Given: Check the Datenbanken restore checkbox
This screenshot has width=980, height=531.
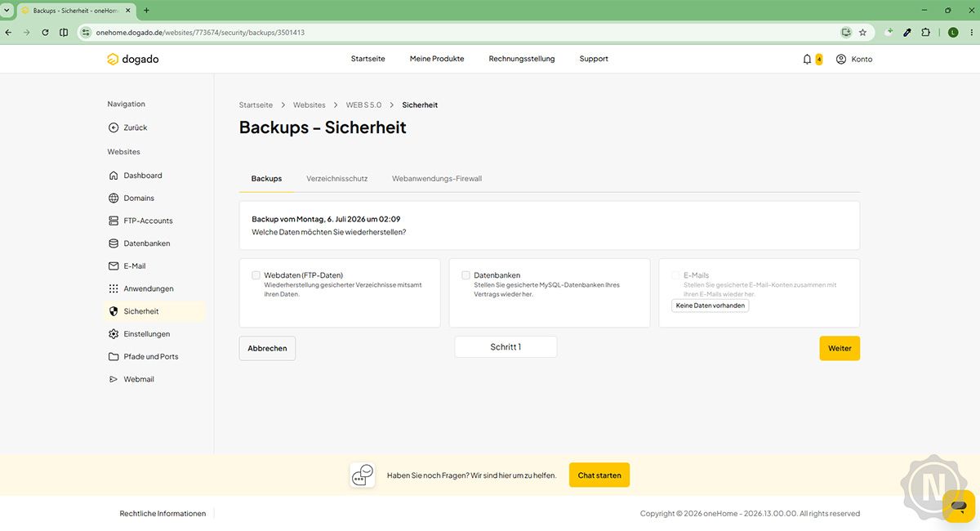Looking at the screenshot, I should pos(465,275).
